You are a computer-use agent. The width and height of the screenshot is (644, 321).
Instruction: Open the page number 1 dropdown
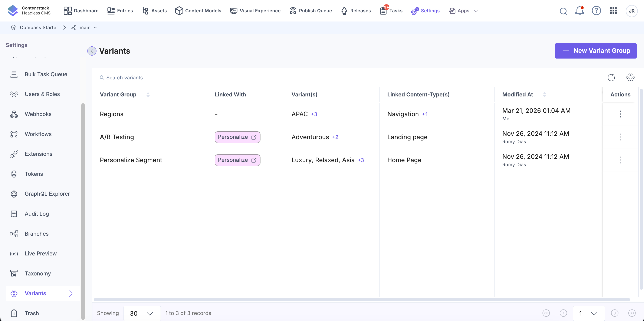pyautogui.click(x=588, y=313)
